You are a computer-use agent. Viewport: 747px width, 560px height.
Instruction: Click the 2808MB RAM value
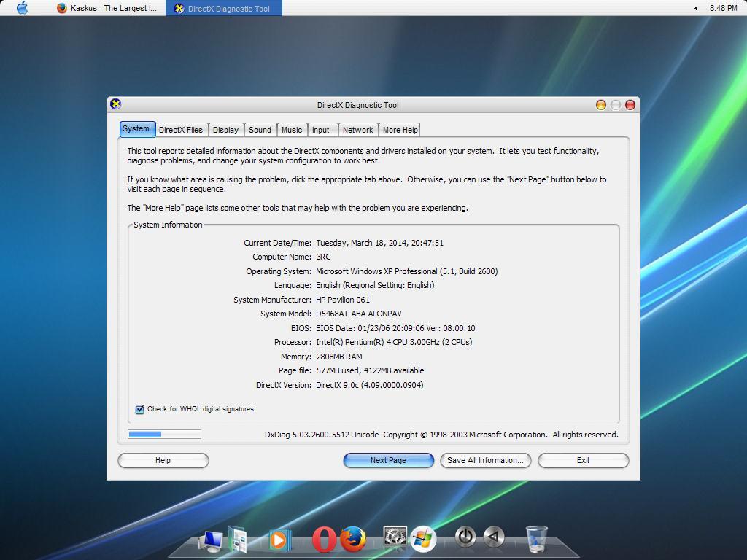339,356
